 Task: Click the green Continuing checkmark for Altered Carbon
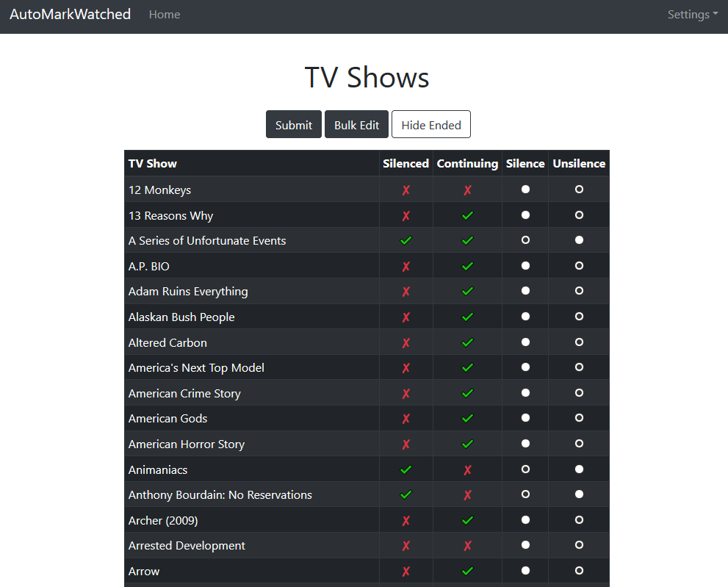467,343
